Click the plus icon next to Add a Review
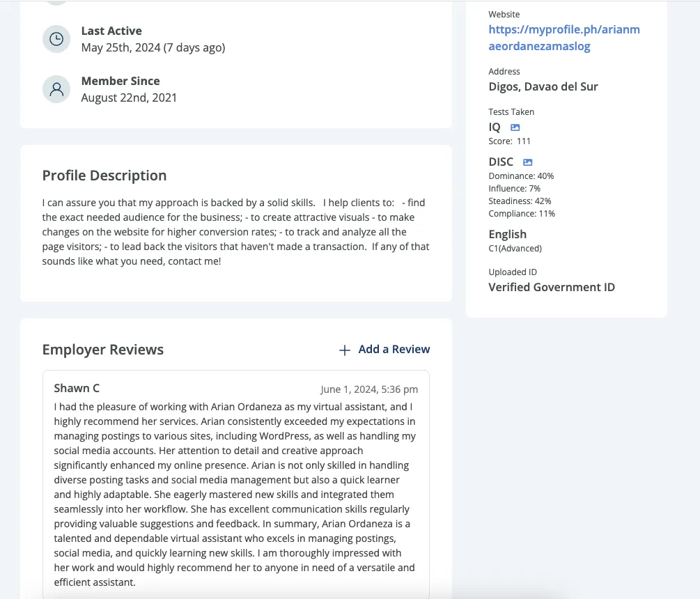This screenshot has height=599, width=700. (x=344, y=350)
